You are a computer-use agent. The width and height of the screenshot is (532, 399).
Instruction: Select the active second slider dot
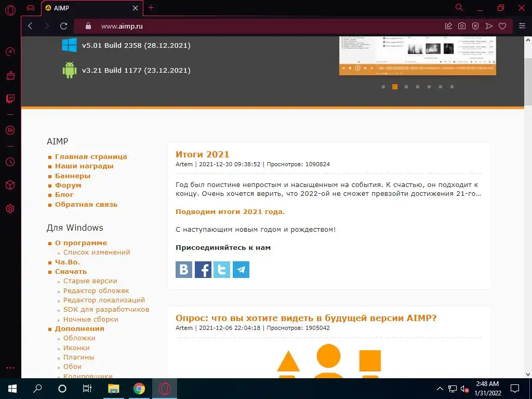(395, 87)
